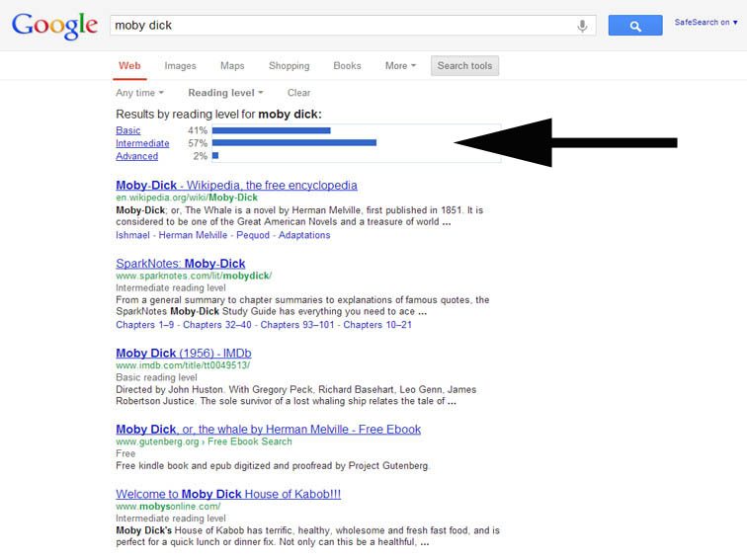Screen dimensions: 747x560
Task: Switch to the Maps tab
Action: point(232,66)
